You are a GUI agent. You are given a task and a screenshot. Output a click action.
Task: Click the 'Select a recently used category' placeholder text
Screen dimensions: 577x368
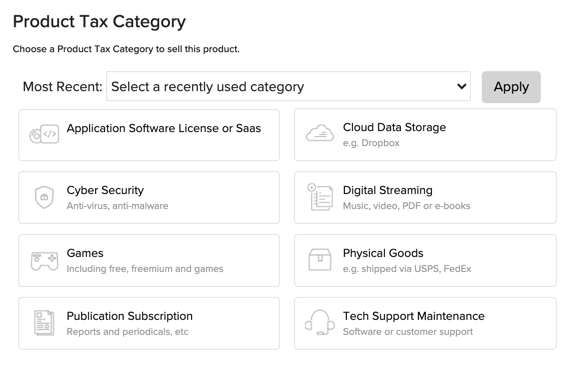coord(208,87)
